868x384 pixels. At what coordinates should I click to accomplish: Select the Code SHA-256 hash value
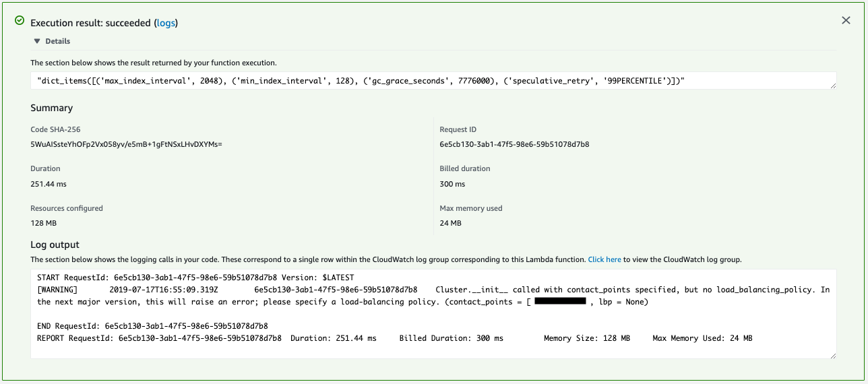(x=126, y=145)
